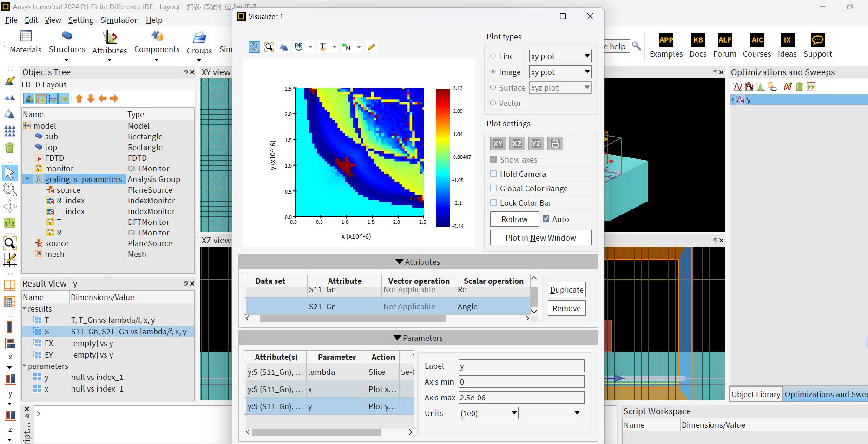This screenshot has width=868, height=444.
Task: Toggle the Auto redraw checkbox
Action: tap(546, 219)
